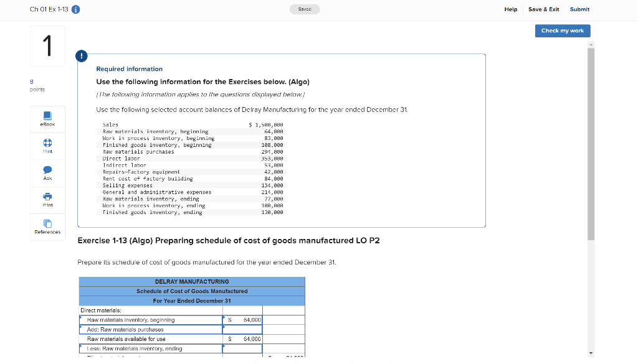The width and height of the screenshot is (638, 364).
Task: Click the info icon next to Ch 01 Ex 1-13
Action: (x=75, y=9)
